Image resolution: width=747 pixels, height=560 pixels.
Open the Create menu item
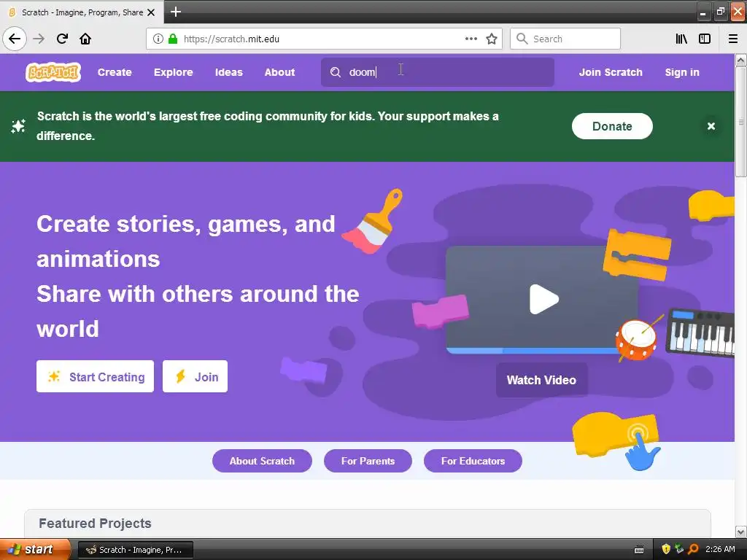115,72
